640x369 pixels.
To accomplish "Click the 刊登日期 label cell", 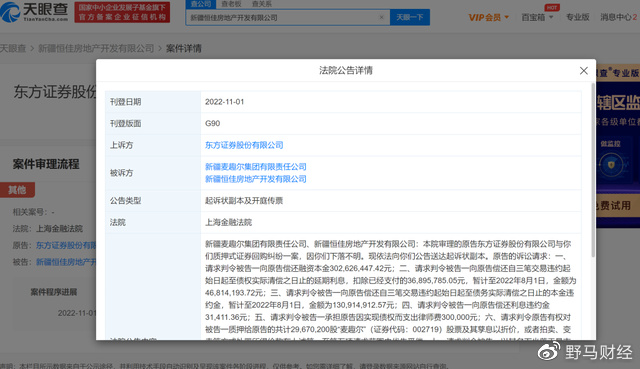I will pos(153,102).
